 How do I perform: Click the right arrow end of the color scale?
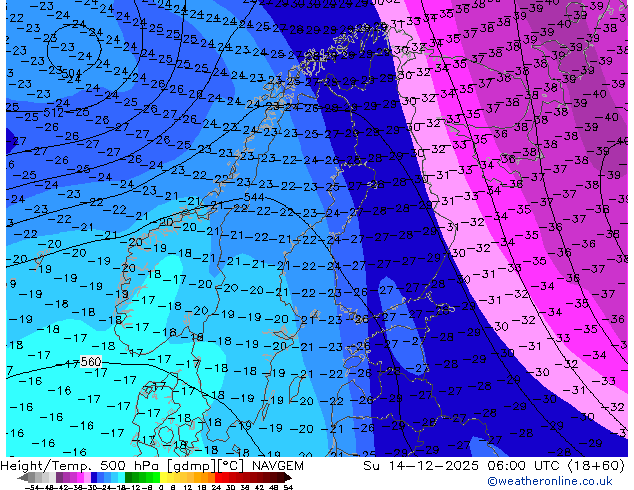[x=287, y=477]
